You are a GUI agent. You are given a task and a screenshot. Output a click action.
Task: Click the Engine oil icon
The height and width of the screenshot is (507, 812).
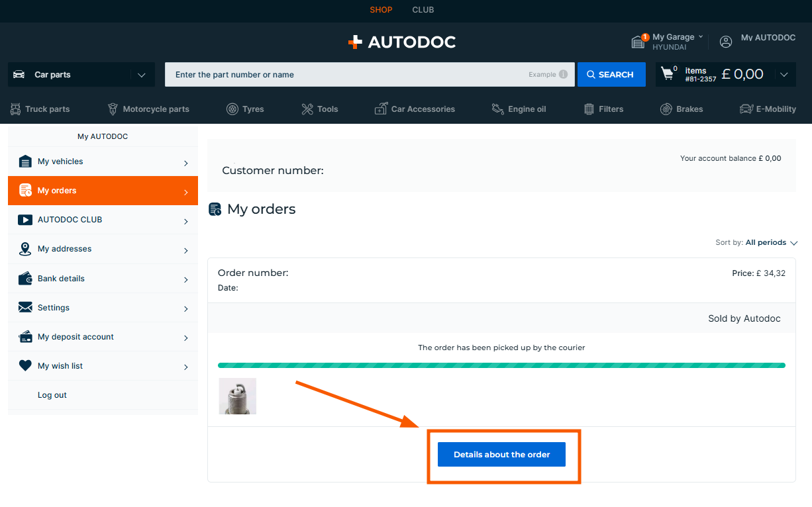tap(498, 109)
